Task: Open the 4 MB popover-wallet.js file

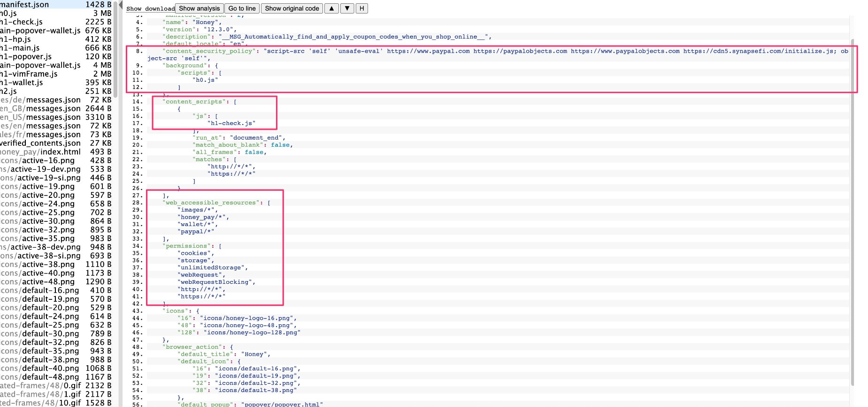Action: click(56, 65)
